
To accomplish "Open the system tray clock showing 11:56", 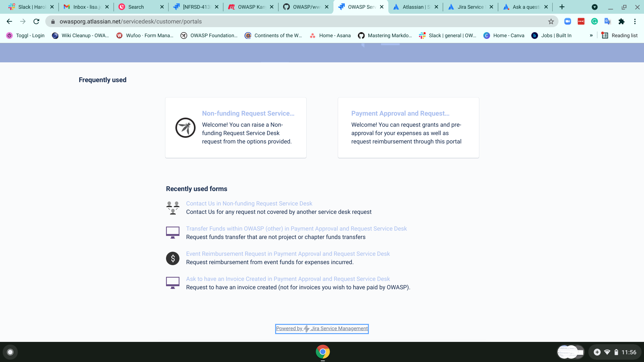I will (x=629, y=352).
